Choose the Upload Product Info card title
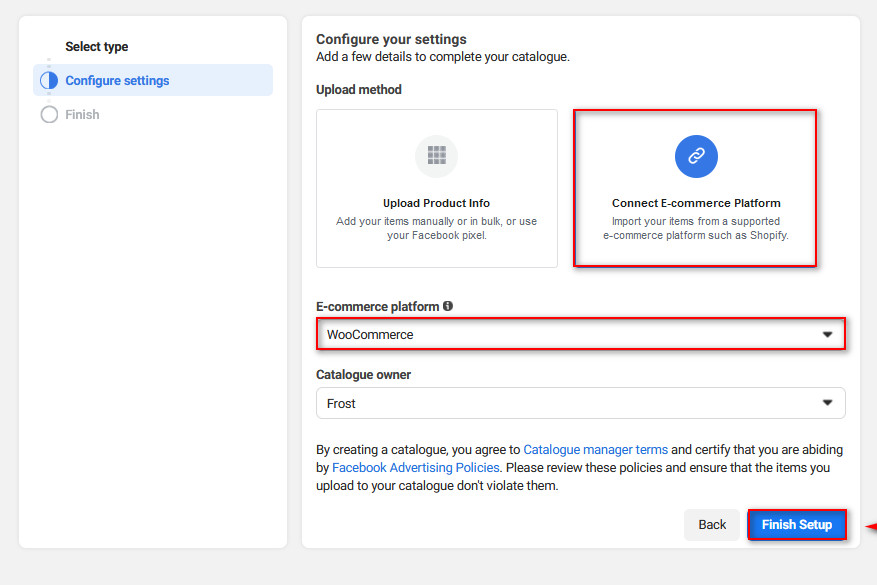Screen dimensions: 877x585 pos(436,203)
